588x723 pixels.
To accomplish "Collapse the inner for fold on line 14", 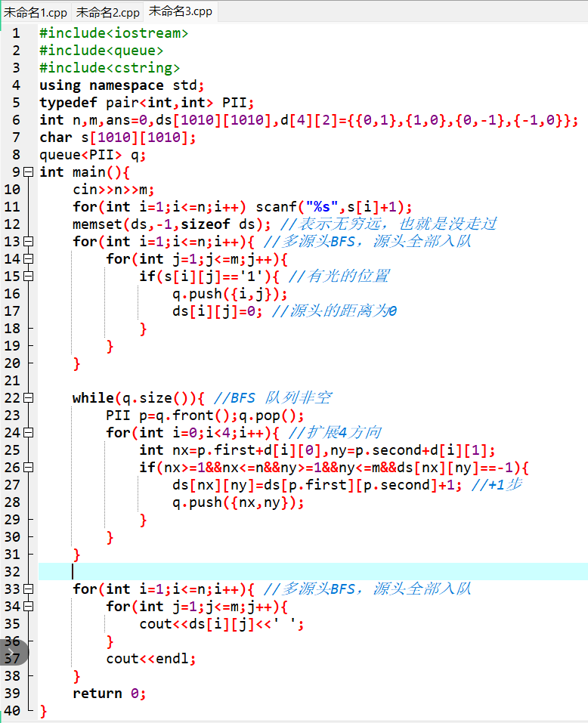I will (29, 258).
